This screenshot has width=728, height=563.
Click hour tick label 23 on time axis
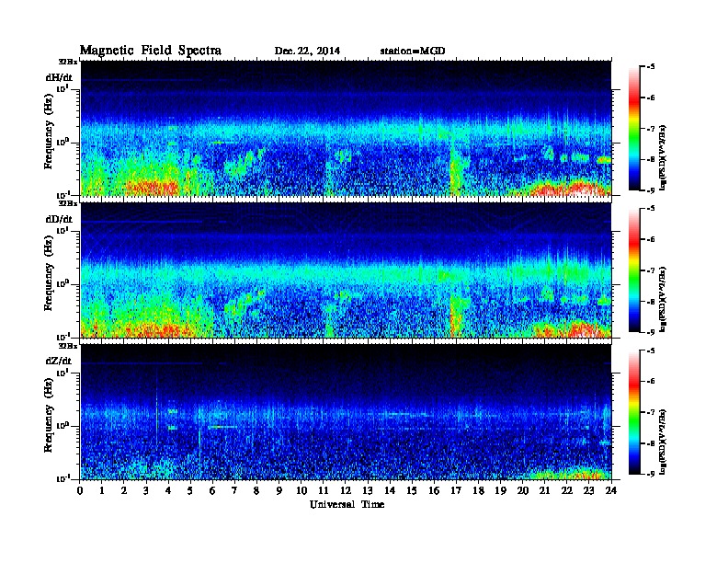pos(589,490)
